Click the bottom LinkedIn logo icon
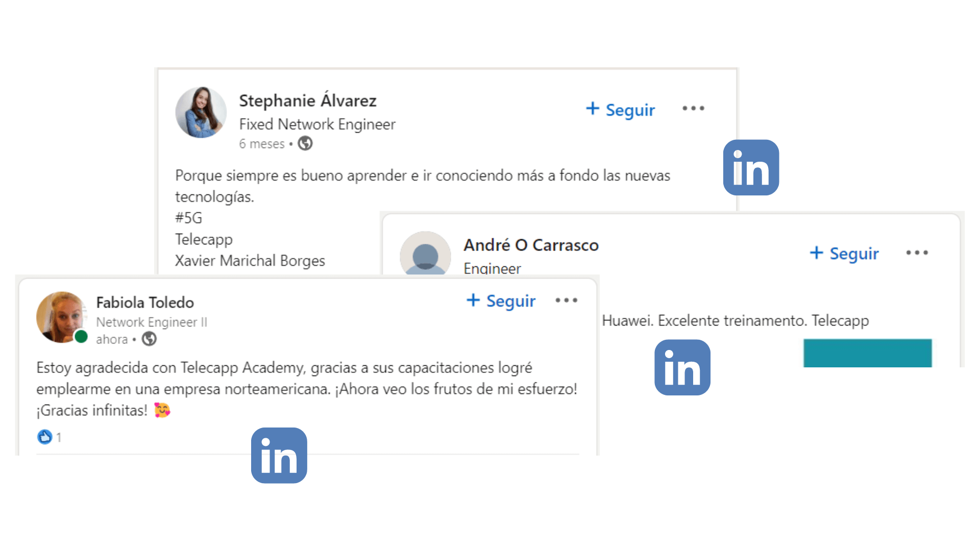The height and width of the screenshot is (551, 980). click(x=279, y=456)
